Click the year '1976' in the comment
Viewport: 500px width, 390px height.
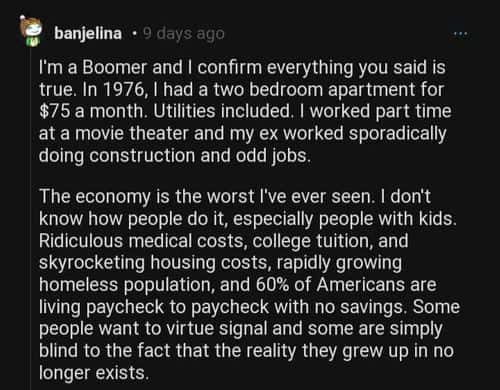tap(123, 90)
